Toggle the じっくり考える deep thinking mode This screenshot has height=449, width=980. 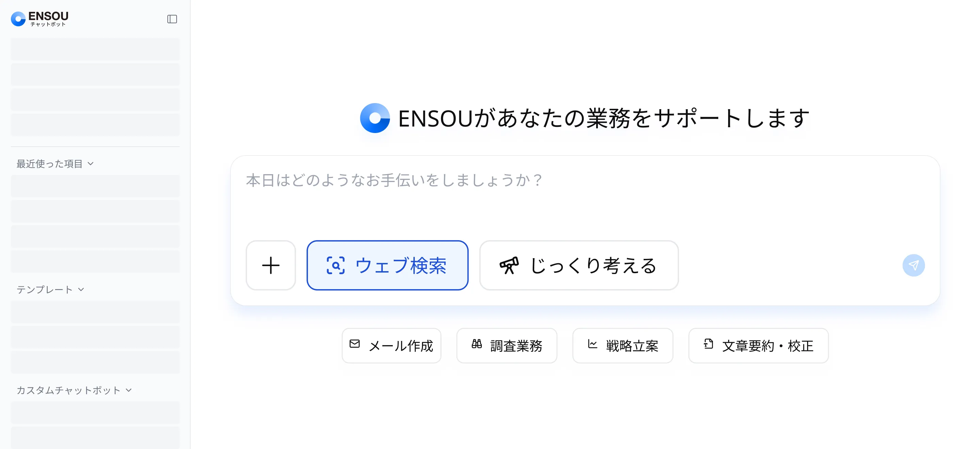point(578,265)
